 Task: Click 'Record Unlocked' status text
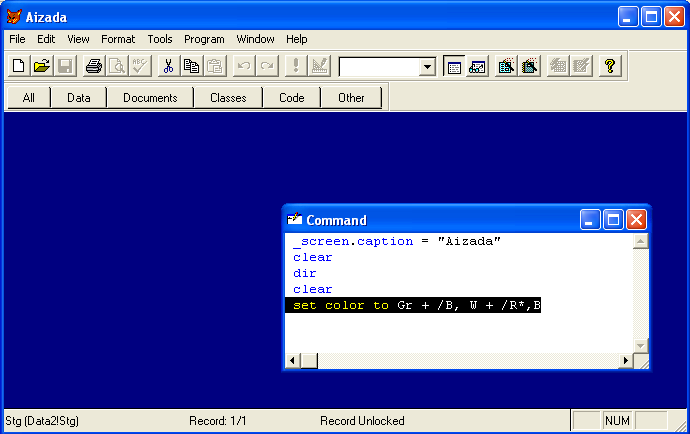click(362, 421)
